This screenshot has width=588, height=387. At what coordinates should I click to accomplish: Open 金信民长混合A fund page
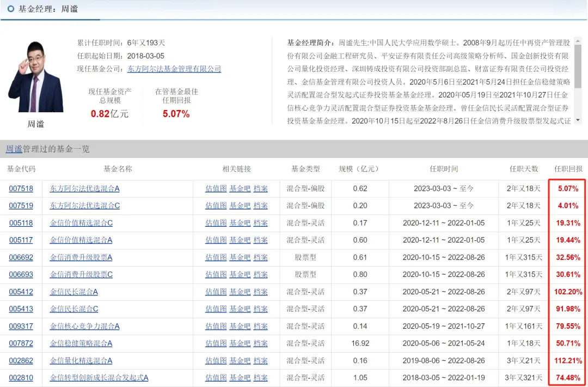click(74, 292)
